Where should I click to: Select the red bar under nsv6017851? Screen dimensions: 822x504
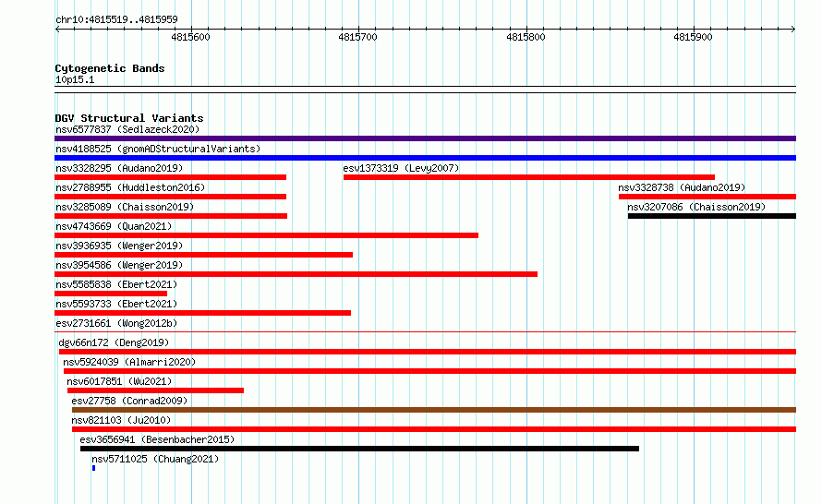(x=156, y=390)
